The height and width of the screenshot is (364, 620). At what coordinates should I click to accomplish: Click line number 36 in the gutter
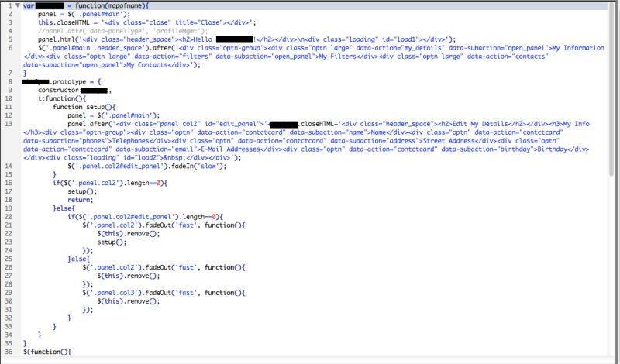9,352
